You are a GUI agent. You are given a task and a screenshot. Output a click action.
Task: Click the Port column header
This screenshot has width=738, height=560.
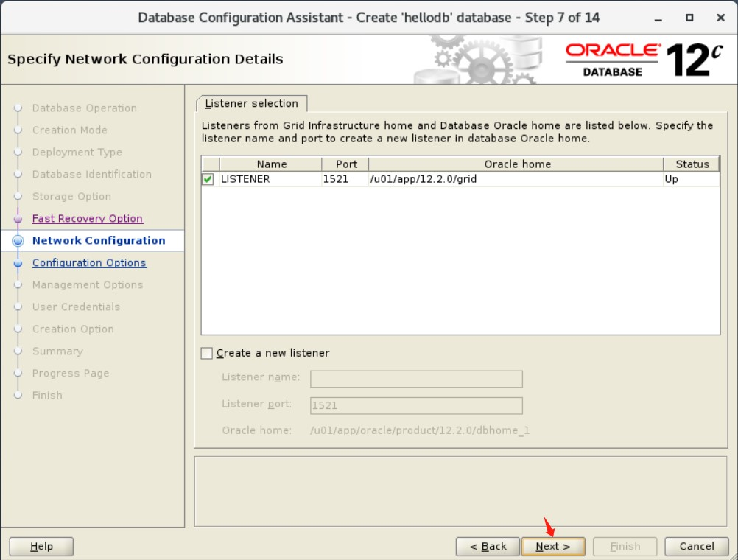pos(345,164)
